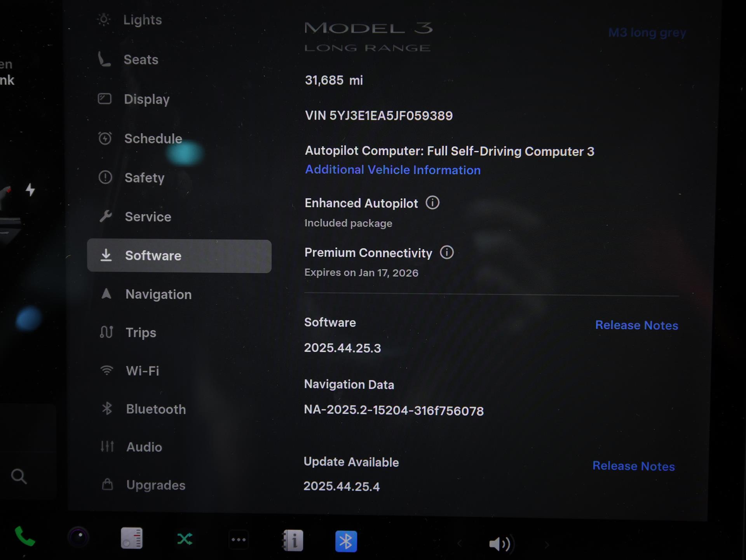Go to Safety settings
This screenshot has width=746, height=560.
(144, 178)
